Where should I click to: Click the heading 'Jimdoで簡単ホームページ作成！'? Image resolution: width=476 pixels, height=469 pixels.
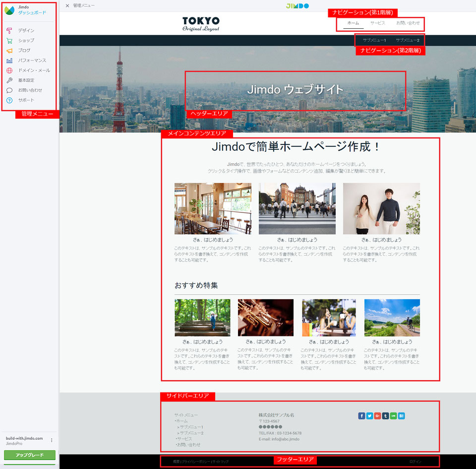pyautogui.click(x=296, y=147)
